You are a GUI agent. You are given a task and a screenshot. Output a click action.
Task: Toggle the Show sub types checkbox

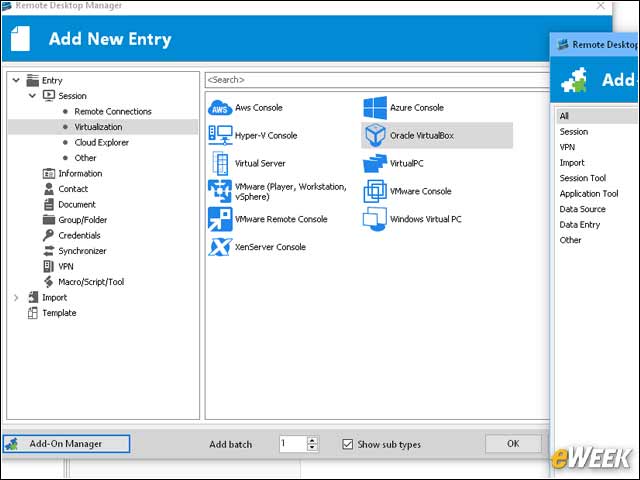[347, 444]
